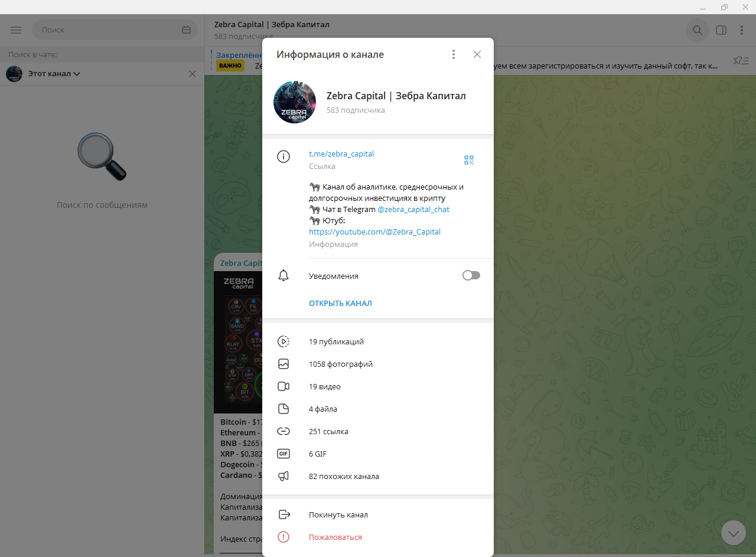Click the search magnifier in chat header

[698, 30]
